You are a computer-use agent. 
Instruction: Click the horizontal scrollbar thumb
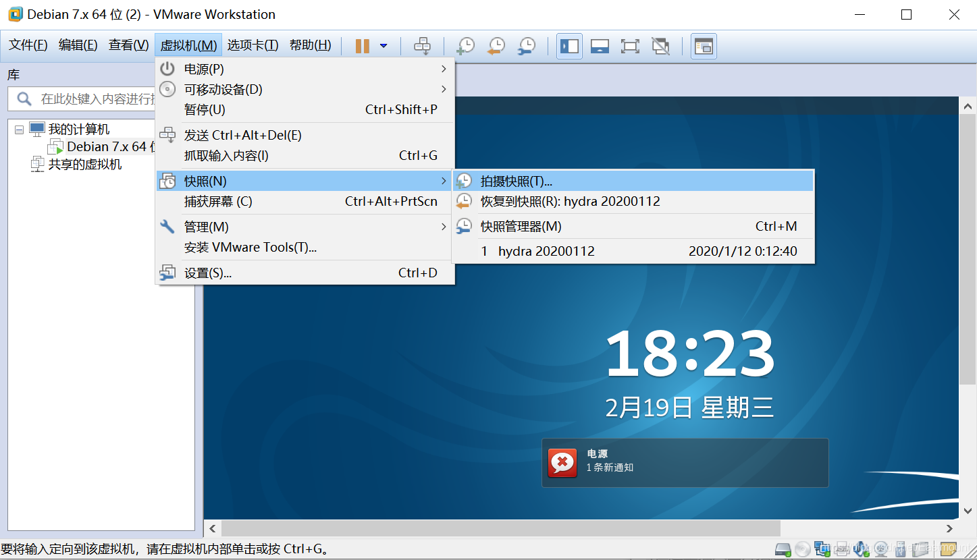point(500,528)
